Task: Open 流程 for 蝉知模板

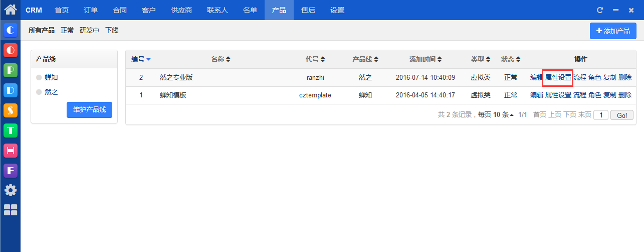Action: [x=580, y=95]
